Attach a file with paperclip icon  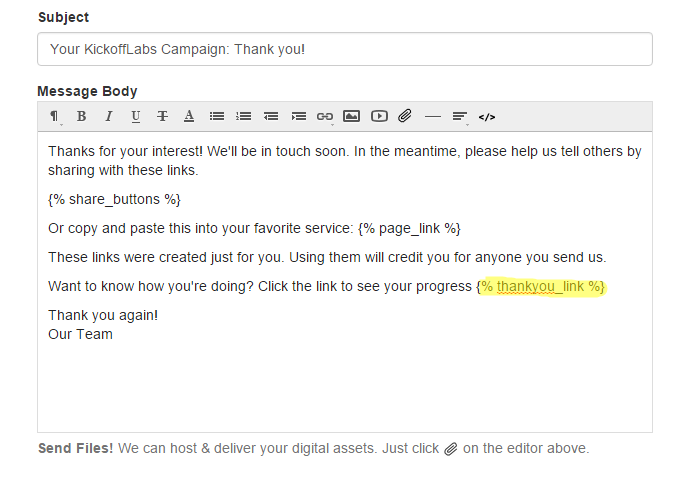tap(405, 116)
